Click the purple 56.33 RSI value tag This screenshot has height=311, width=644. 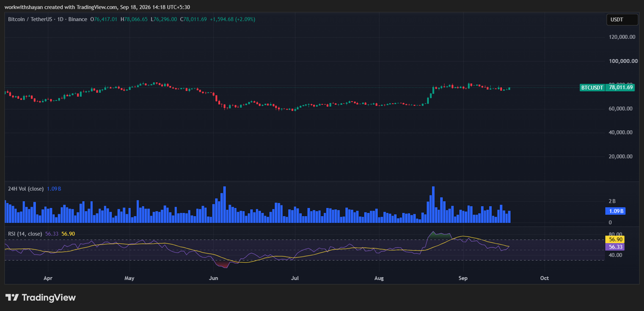coord(615,247)
